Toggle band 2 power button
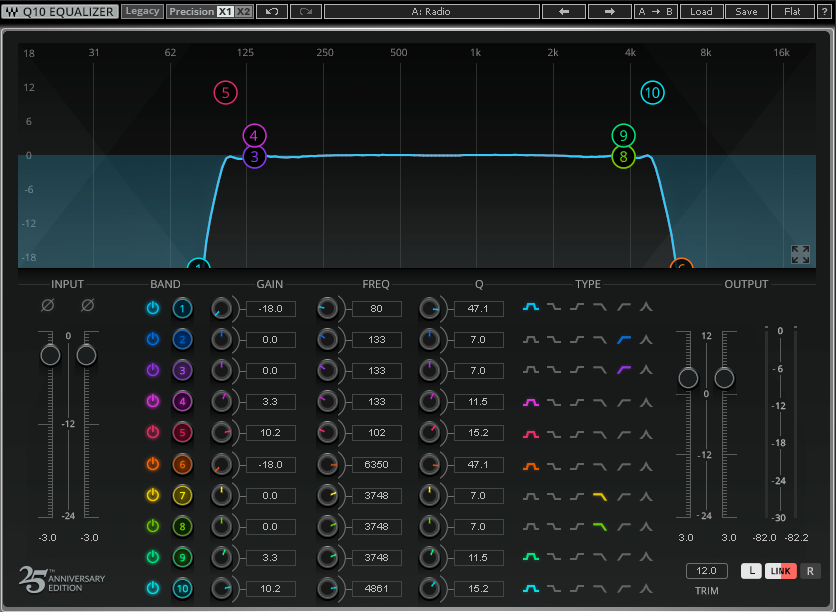 [153, 339]
